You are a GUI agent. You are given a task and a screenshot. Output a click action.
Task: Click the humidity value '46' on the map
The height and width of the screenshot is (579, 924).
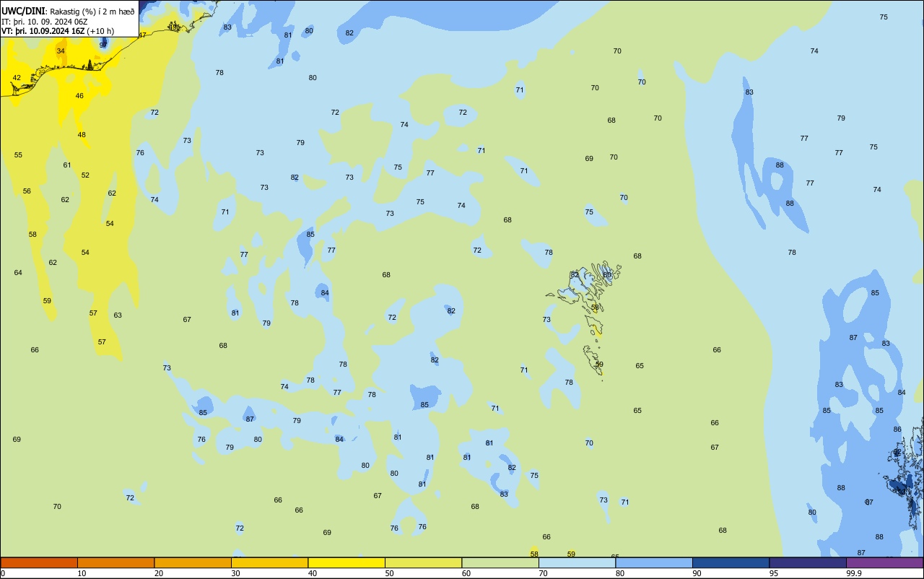point(79,95)
